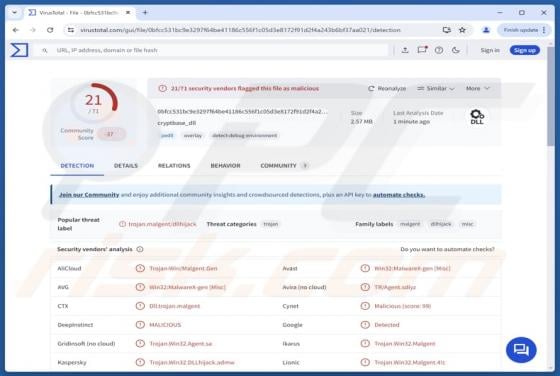
Task: Open the automate checks link
Action: click(399, 195)
